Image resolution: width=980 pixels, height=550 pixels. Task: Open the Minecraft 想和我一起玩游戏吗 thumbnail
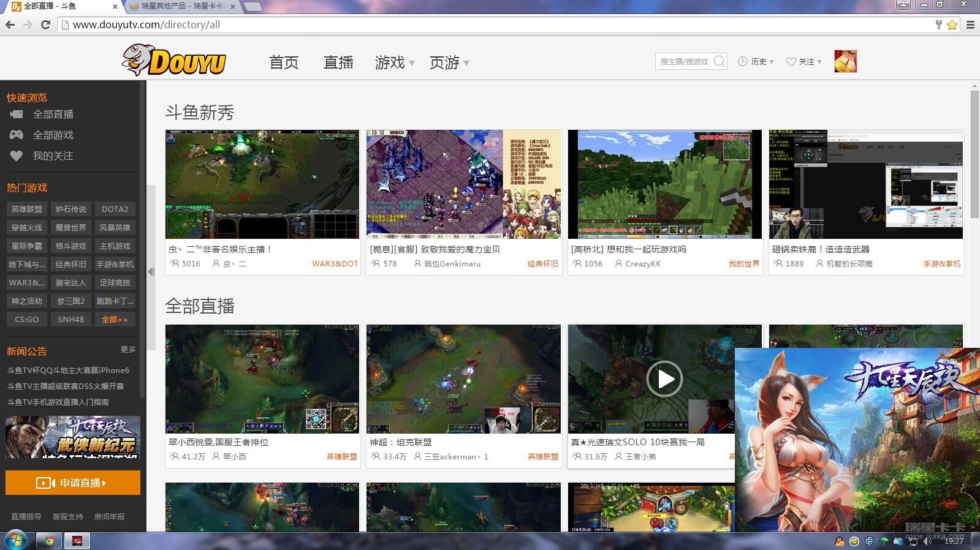[665, 184]
